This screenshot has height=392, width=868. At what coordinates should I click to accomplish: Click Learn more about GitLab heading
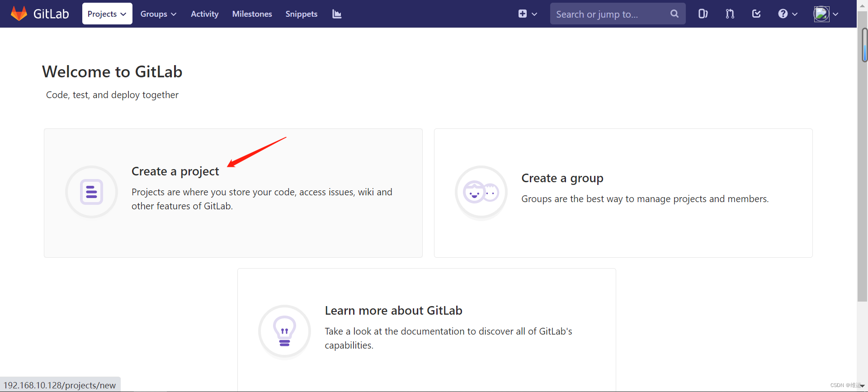(x=394, y=311)
